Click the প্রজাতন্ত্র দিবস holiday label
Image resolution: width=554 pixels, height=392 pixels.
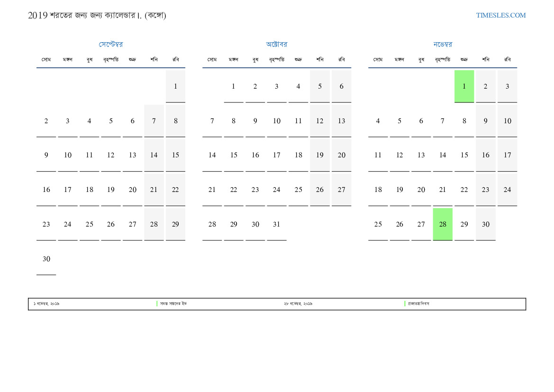418,304
